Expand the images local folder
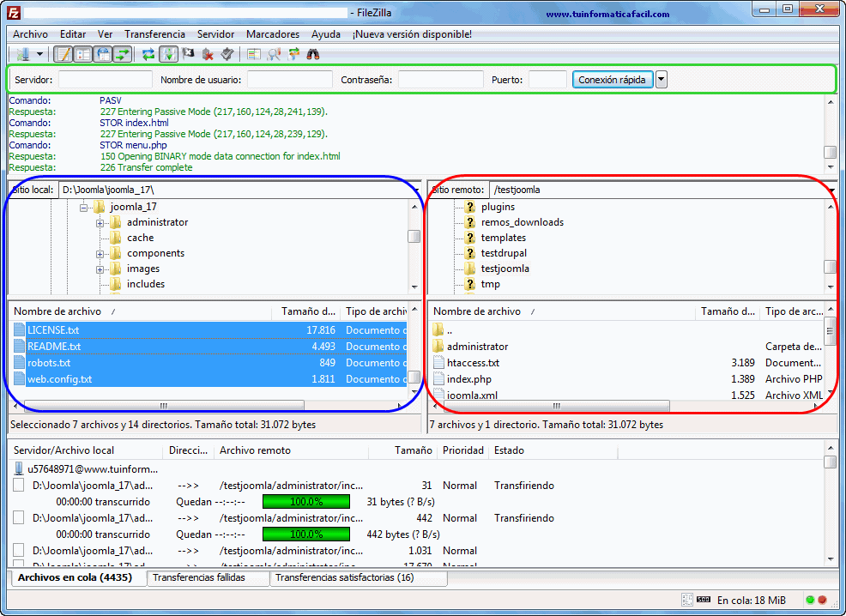This screenshot has width=846, height=616. (x=100, y=269)
